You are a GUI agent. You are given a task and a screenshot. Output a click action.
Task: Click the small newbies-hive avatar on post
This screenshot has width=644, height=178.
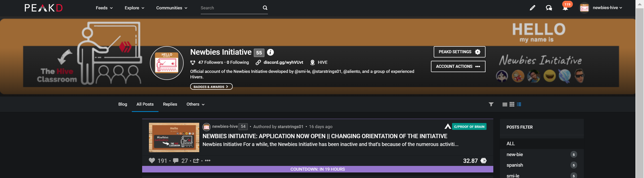207,127
